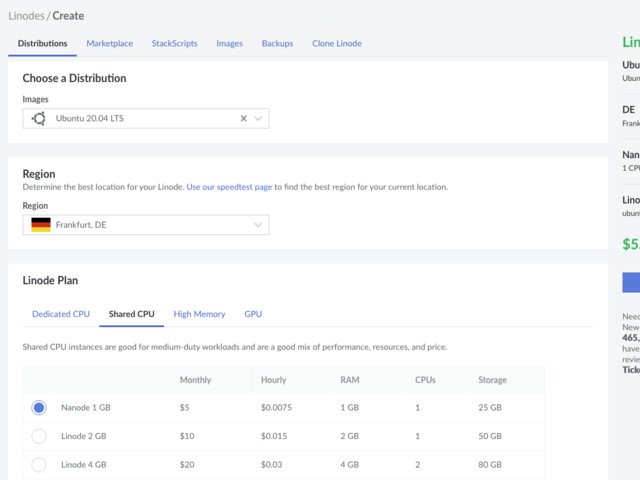
Task: Select the GPU plan tab
Action: (x=253, y=314)
